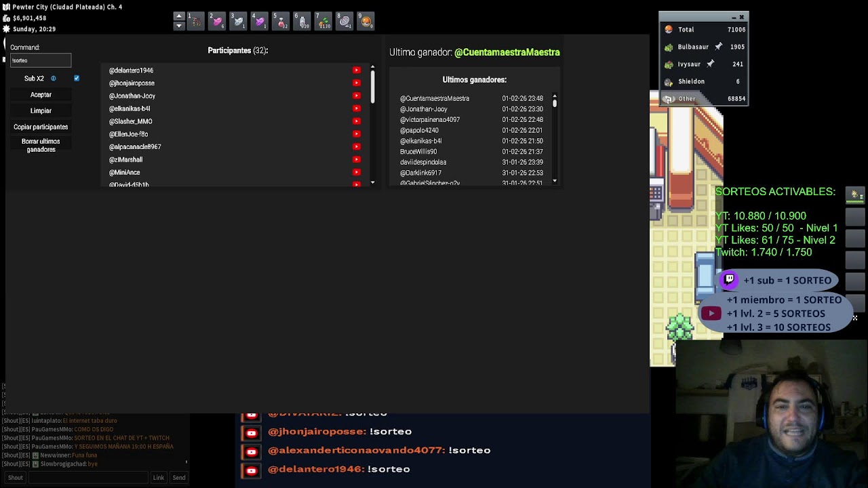Click the Ivysaur sprite in counter
This screenshot has width=868, height=488.
669,64
